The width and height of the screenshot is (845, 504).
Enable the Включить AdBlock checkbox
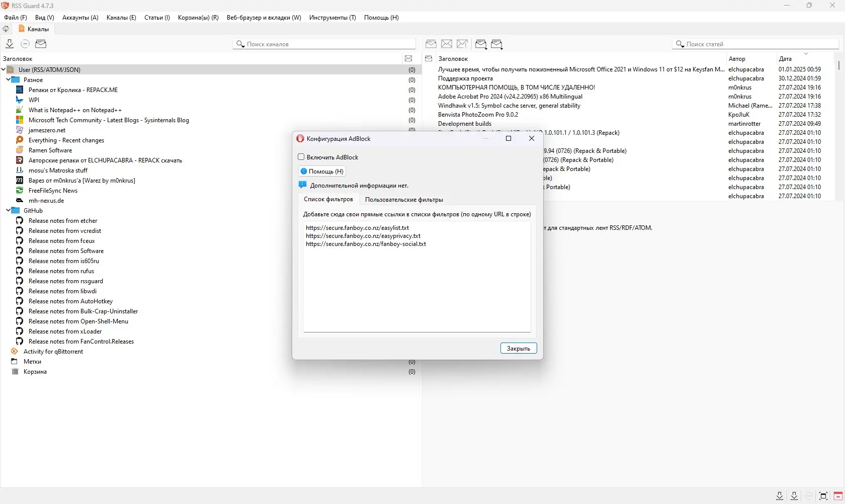point(301,157)
